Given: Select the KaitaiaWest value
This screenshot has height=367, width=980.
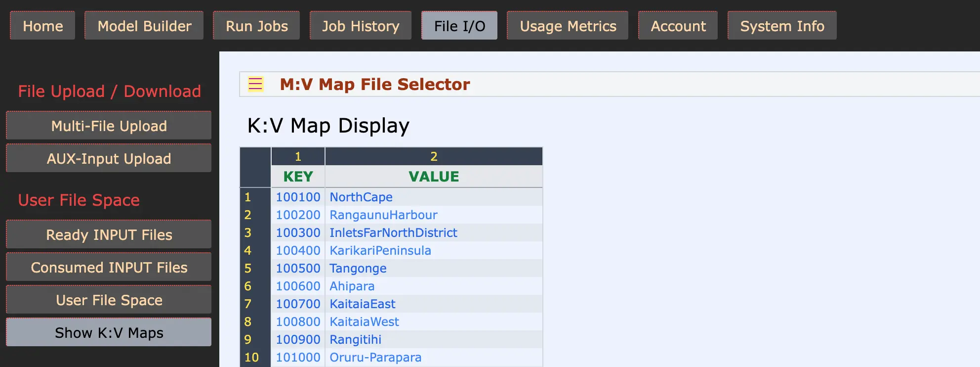Looking at the screenshot, I should [x=434, y=321].
